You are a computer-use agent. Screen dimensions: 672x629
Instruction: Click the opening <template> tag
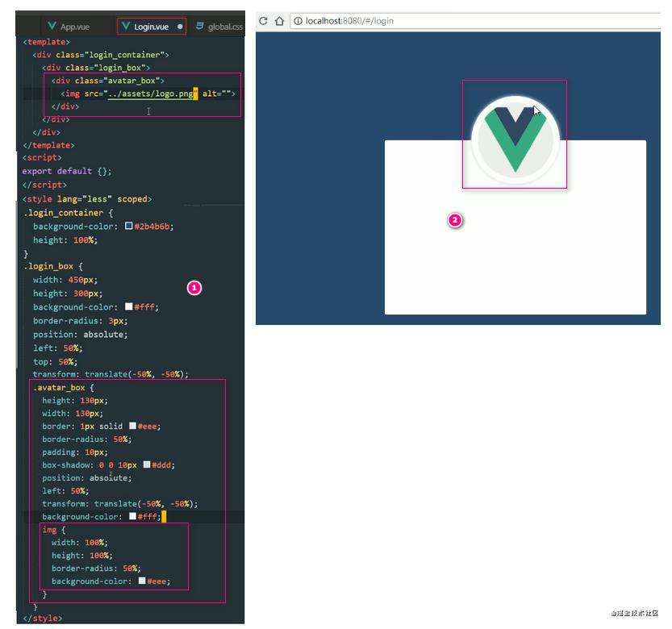46,42
